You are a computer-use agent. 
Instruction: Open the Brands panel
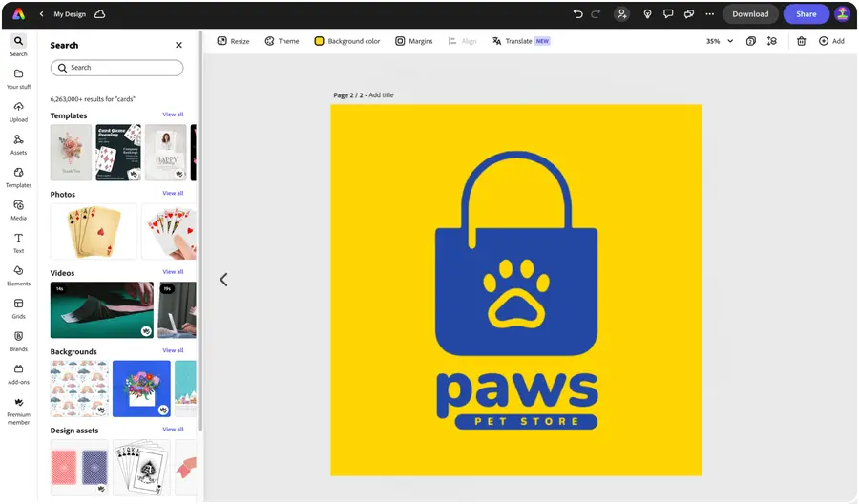[18, 342]
